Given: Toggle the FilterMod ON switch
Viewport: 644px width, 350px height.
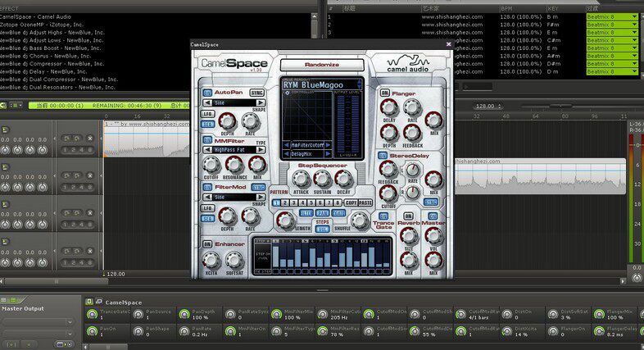Looking at the screenshot, I should tap(207, 188).
